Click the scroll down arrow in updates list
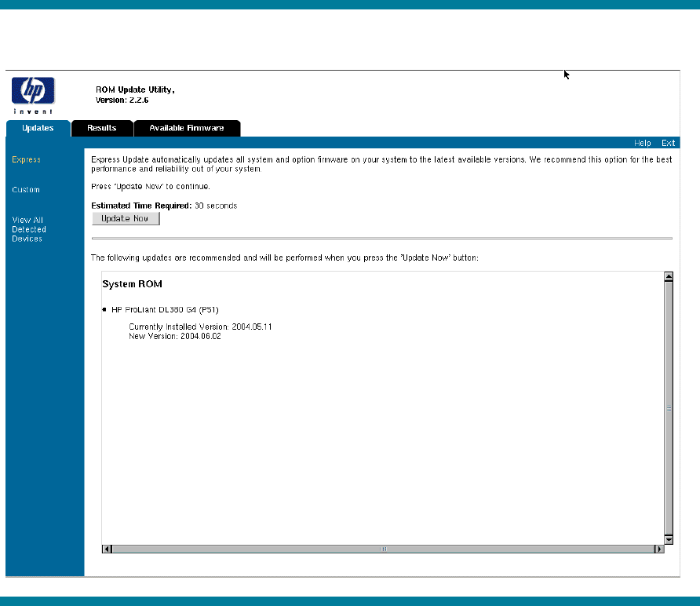700x606 pixels. [669, 539]
